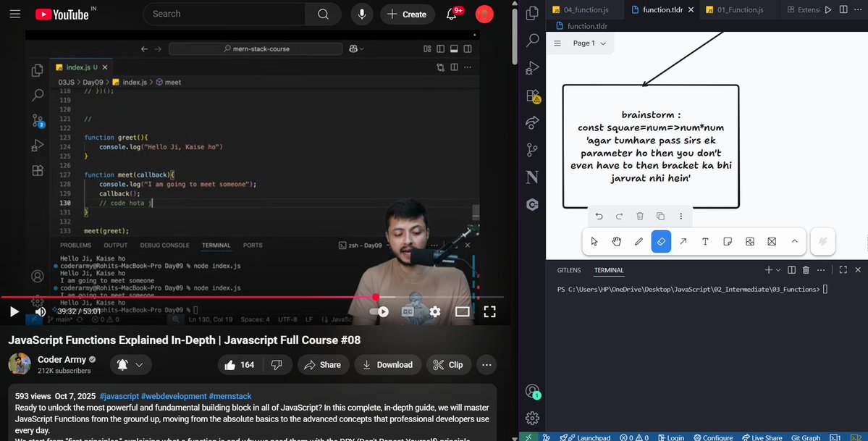Open Source Control graph icon in right activity bar
The width and height of the screenshot is (868, 441).
(x=533, y=150)
